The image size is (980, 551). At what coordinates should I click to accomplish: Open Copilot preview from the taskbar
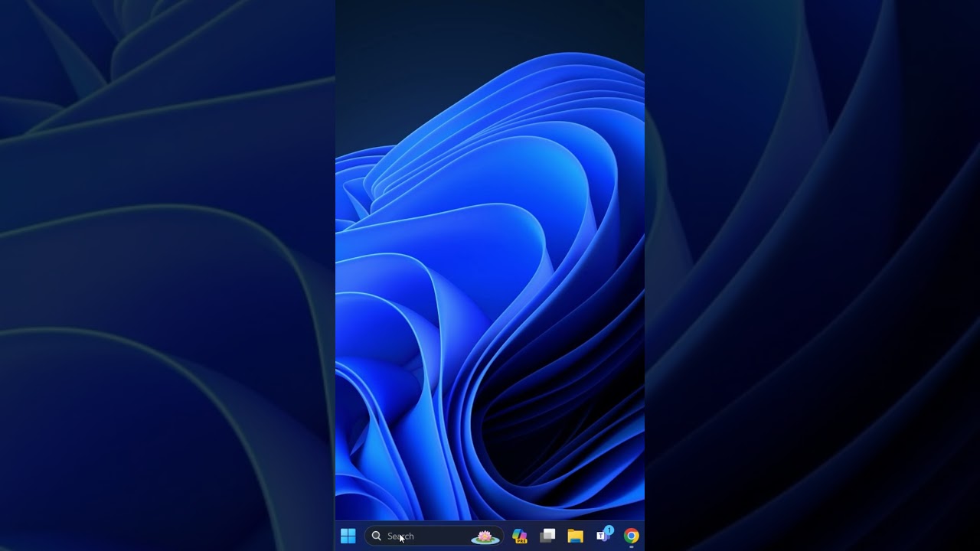(x=520, y=536)
